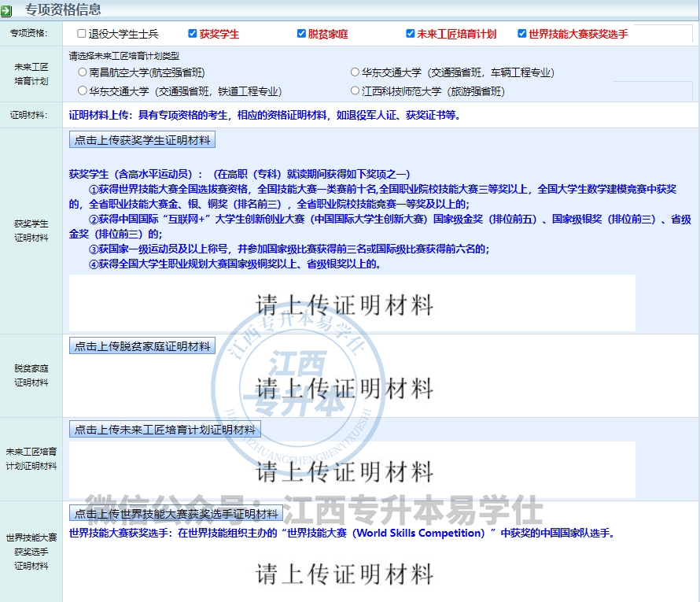Click the 未来工匠培育计划 upload placeholder image
The height and width of the screenshot is (602, 700).
tap(352, 471)
